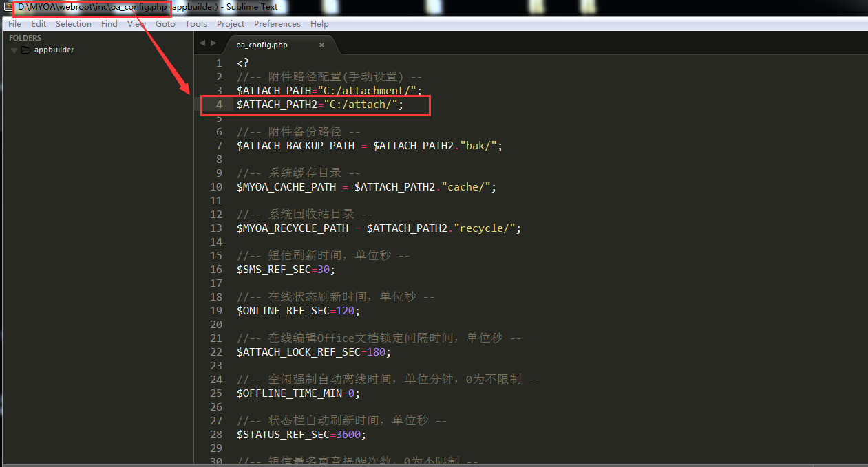This screenshot has width=868, height=467.
Task: Open the Project menu
Action: click(x=231, y=24)
